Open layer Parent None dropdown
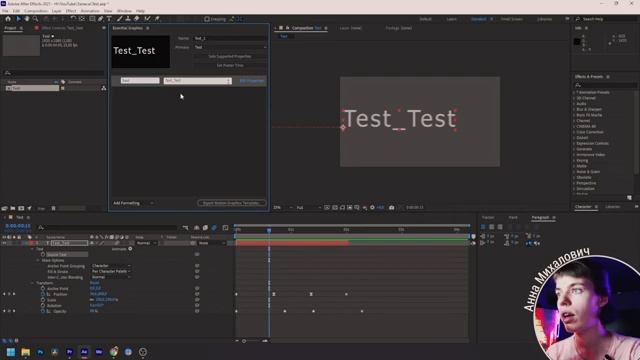640x360 pixels. 211,243
